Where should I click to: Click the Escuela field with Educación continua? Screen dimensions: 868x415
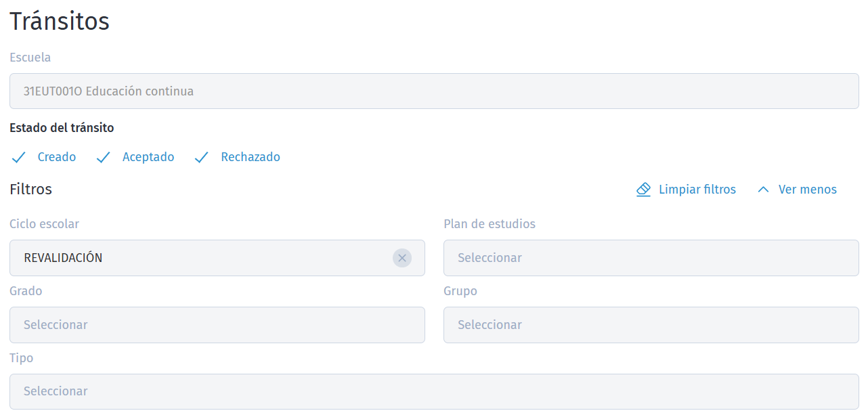point(433,91)
